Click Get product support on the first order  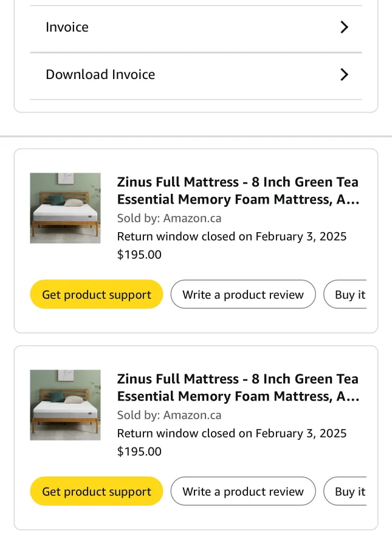click(x=96, y=294)
